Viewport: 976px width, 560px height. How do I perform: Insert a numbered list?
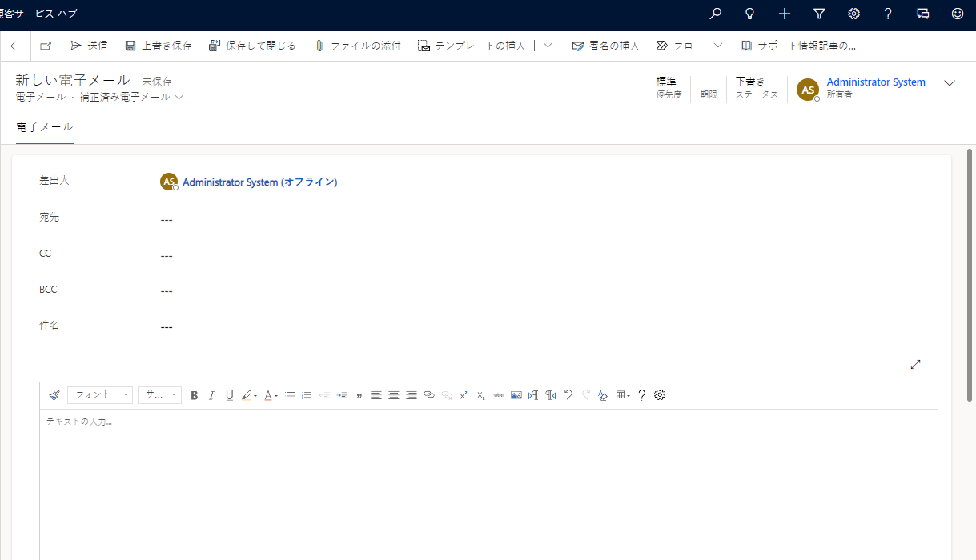pyautogui.click(x=307, y=395)
